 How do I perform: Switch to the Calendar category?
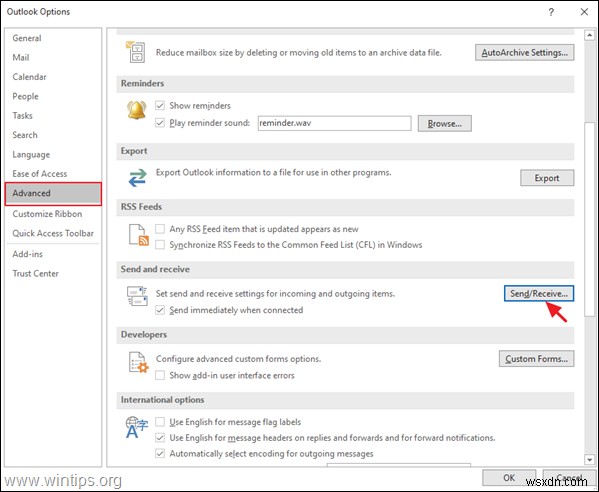[x=53, y=77]
